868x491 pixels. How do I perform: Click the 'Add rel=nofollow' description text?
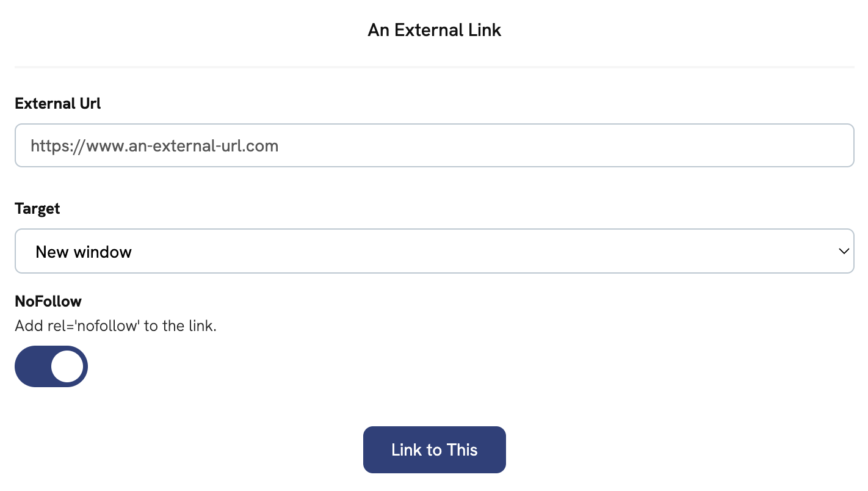115,326
